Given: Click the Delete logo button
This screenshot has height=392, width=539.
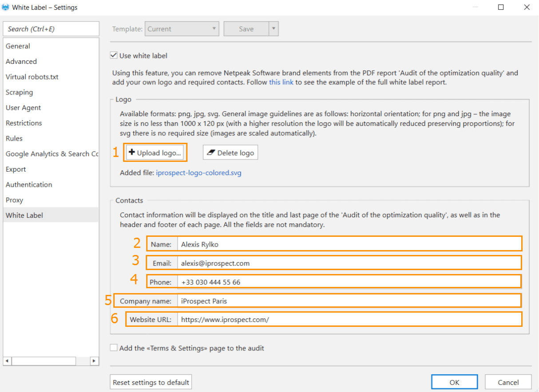Looking at the screenshot, I should (x=230, y=153).
